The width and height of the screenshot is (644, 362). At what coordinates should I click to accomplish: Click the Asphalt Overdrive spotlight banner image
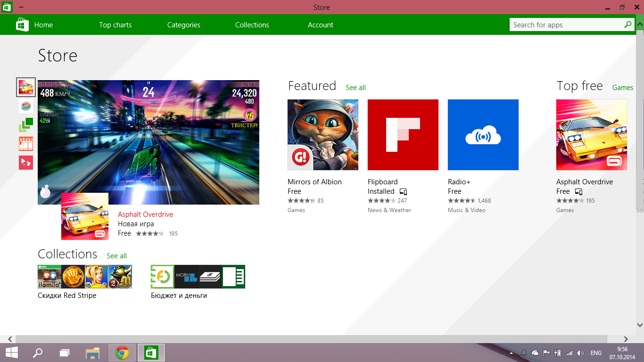pos(149,142)
